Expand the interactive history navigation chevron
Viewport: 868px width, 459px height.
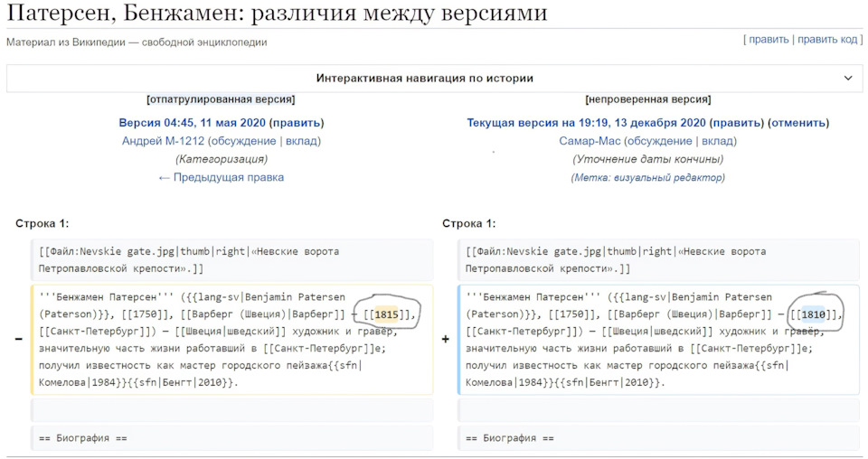847,79
